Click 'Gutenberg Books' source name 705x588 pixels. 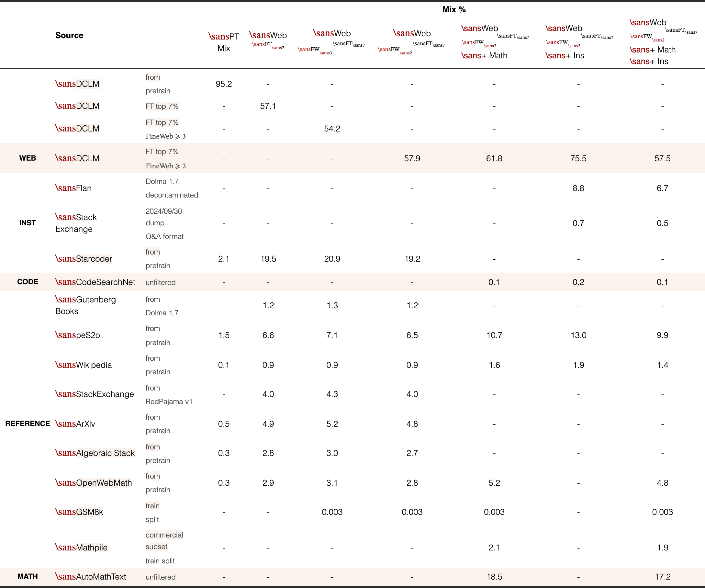point(85,305)
